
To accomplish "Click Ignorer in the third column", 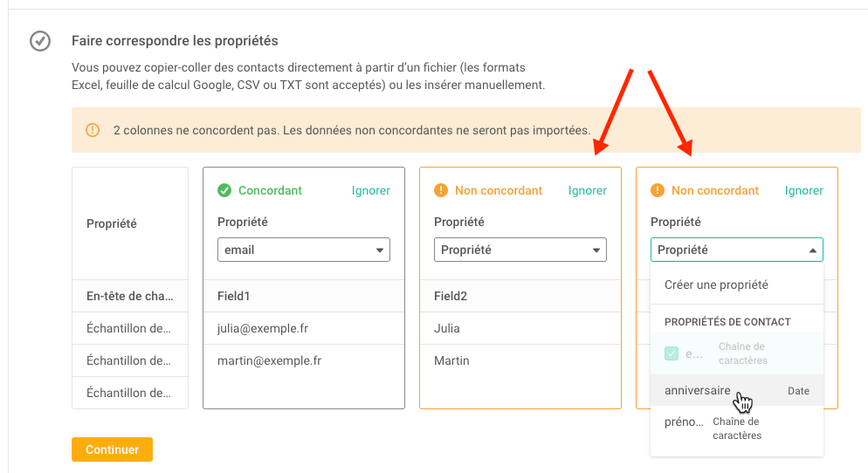I will [x=803, y=190].
